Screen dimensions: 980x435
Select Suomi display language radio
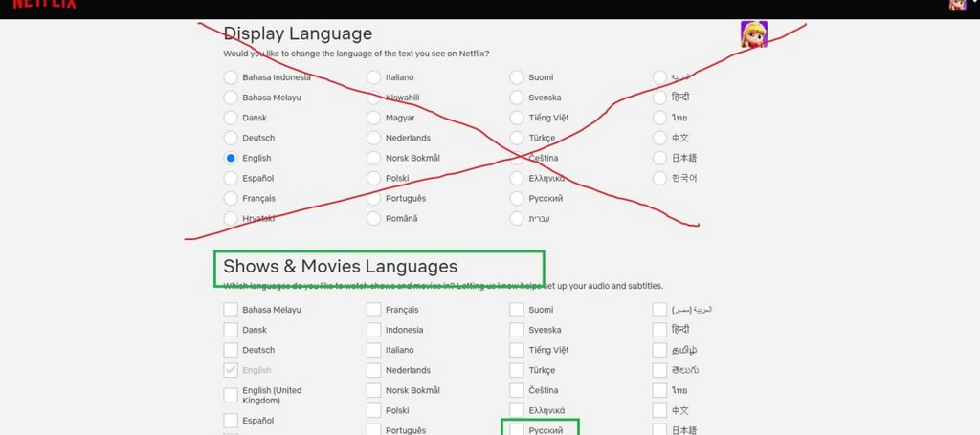(x=516, y=77)
